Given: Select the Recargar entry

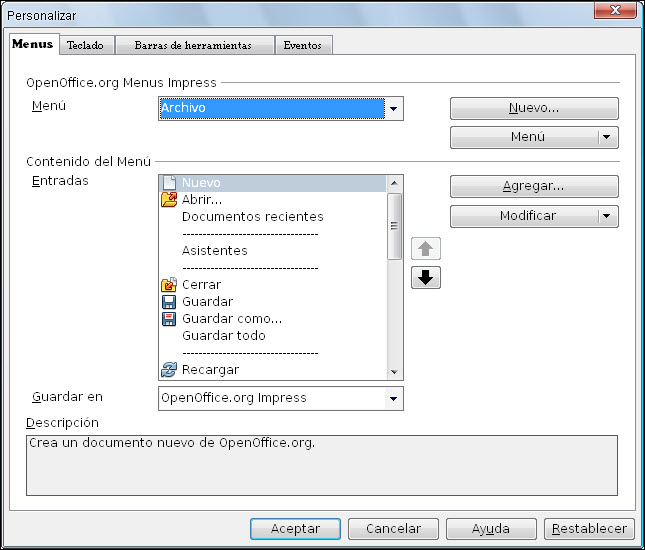Looking at the screenshot, I should pyautogui.click(x=273, y=370).
